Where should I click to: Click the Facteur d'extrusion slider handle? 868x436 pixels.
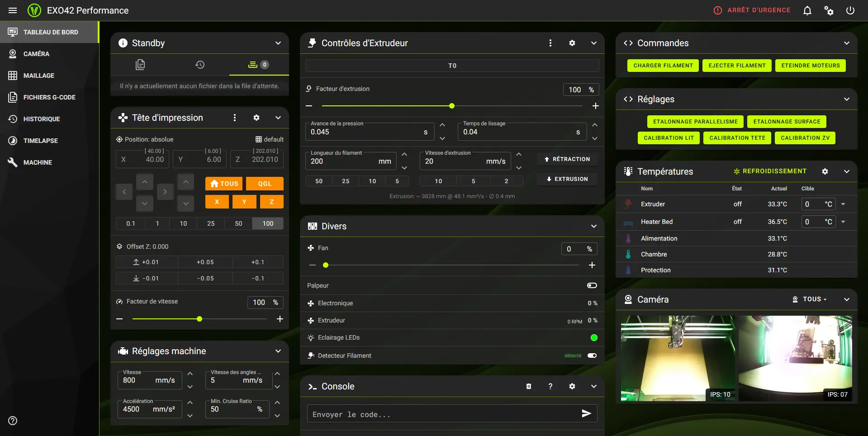point(451,106)
